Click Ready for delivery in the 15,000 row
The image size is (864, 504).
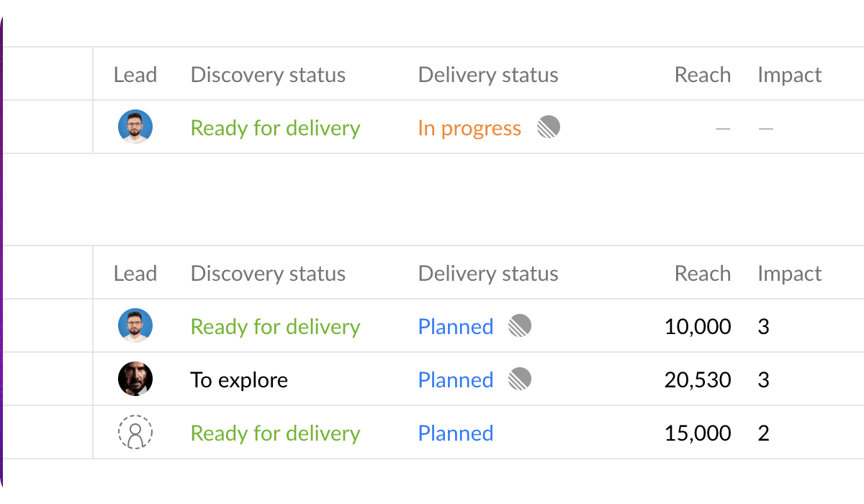[275, 433]
